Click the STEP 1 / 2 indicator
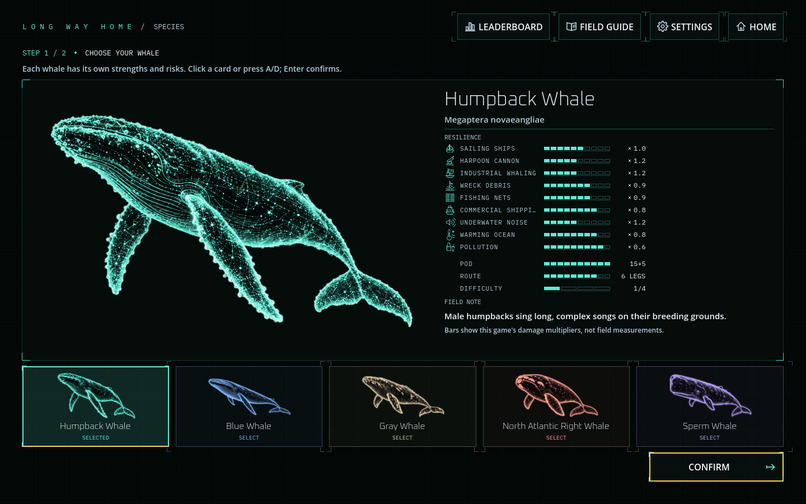The width and height of the screenshot is (806, 504). point(44,53)
